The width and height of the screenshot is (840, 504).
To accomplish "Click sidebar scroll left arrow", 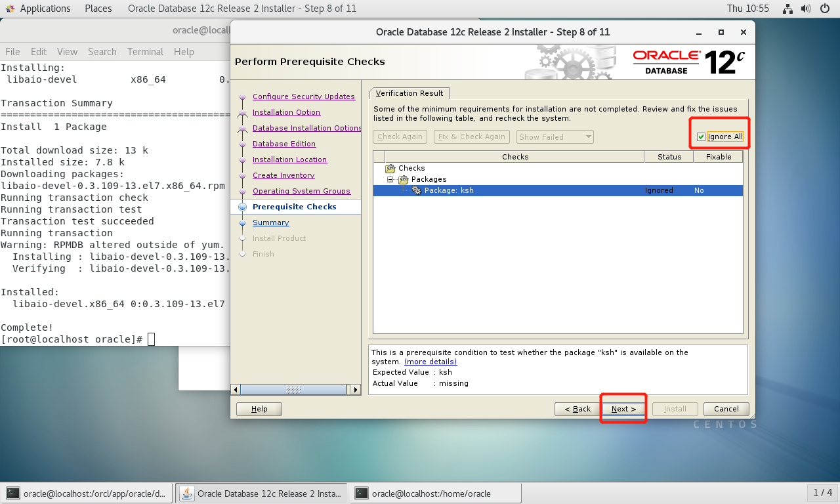I will 235,390.
